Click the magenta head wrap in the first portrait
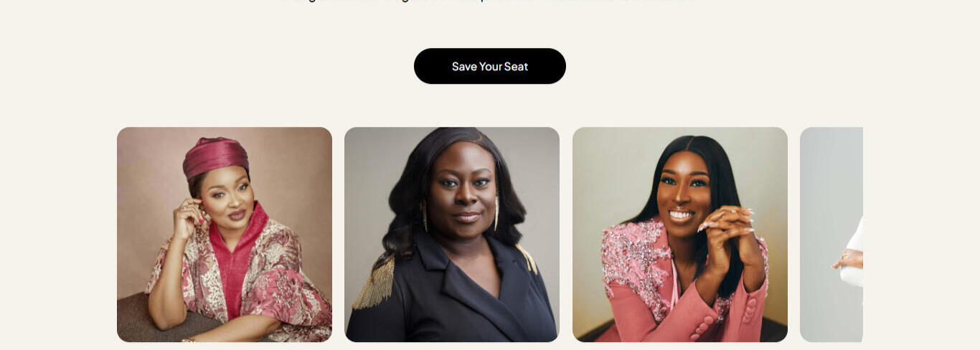Screen dimensions: 980x350 tap(215, 156)
